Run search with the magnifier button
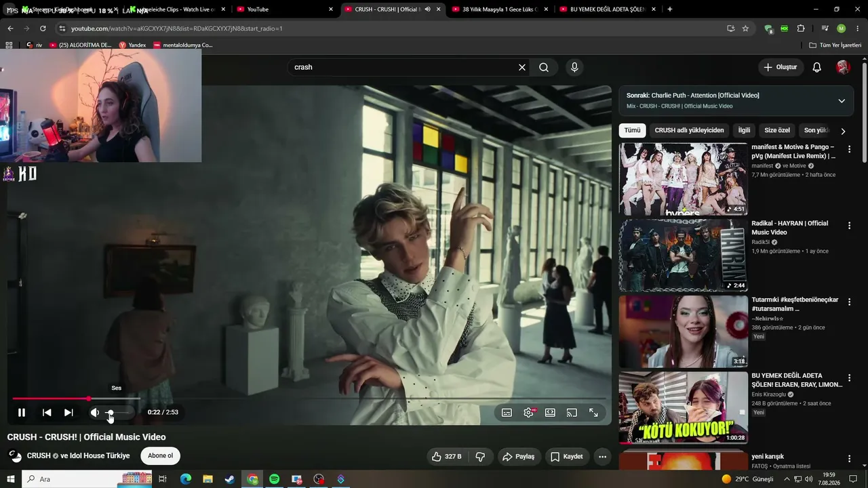 544,67
